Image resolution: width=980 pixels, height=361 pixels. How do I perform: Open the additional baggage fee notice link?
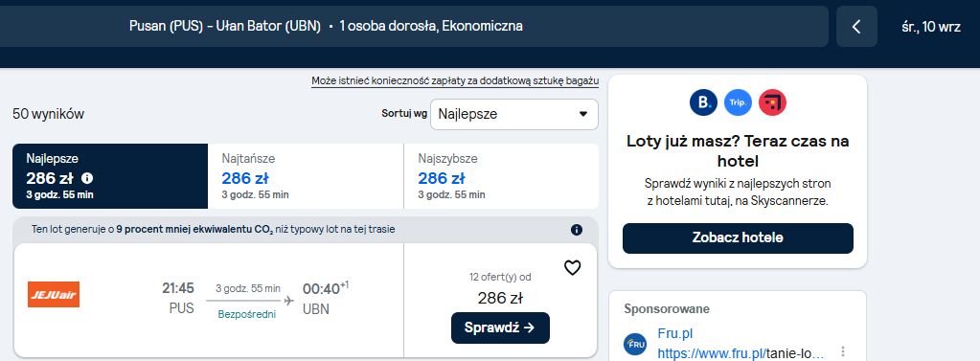coord(455,81)
